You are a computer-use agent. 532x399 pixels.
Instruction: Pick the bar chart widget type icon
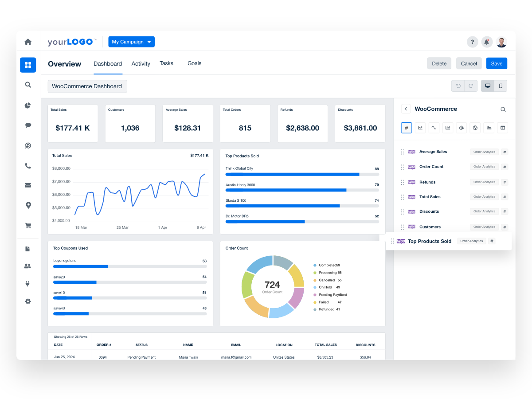448,128
